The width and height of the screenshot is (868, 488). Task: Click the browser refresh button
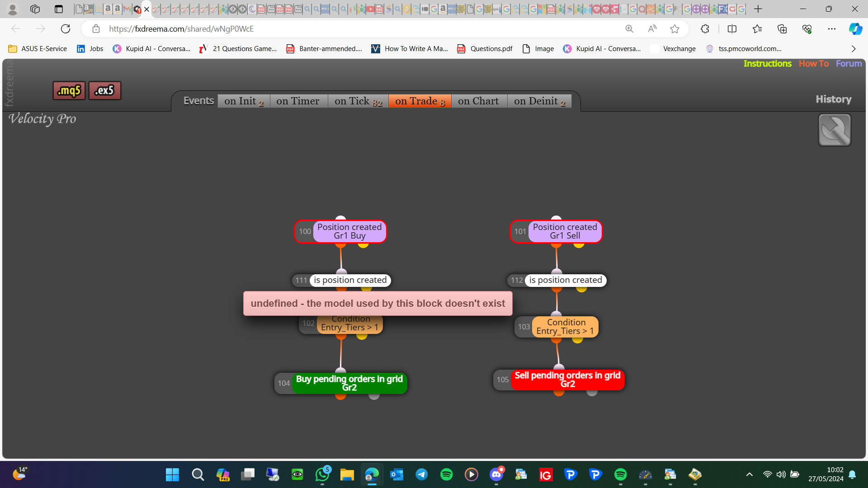tap(66, 29)
